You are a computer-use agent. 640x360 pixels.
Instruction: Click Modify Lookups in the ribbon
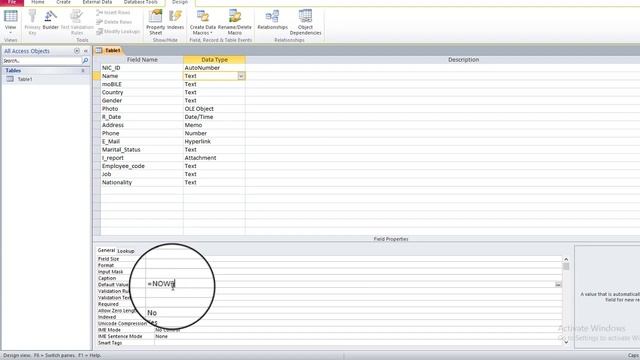pos(118,31)
